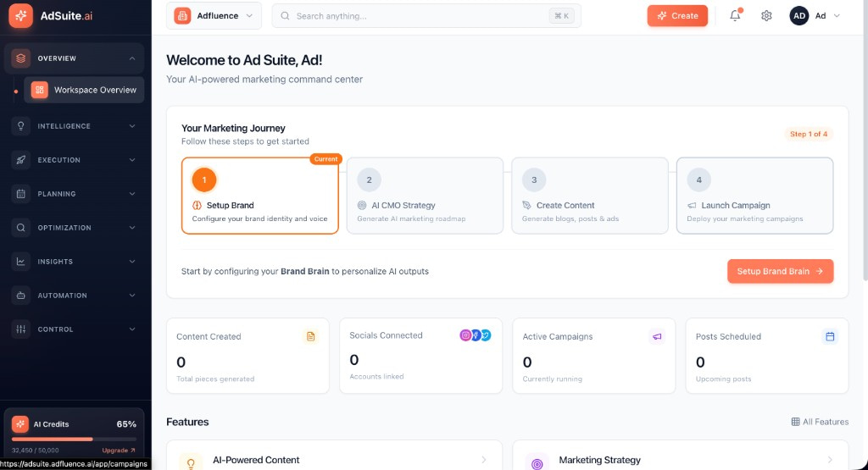Open Marketing Strategy chevron arrow
Image resolution: width=868 pixels, height=470 pixels.
tap(830, 460)
